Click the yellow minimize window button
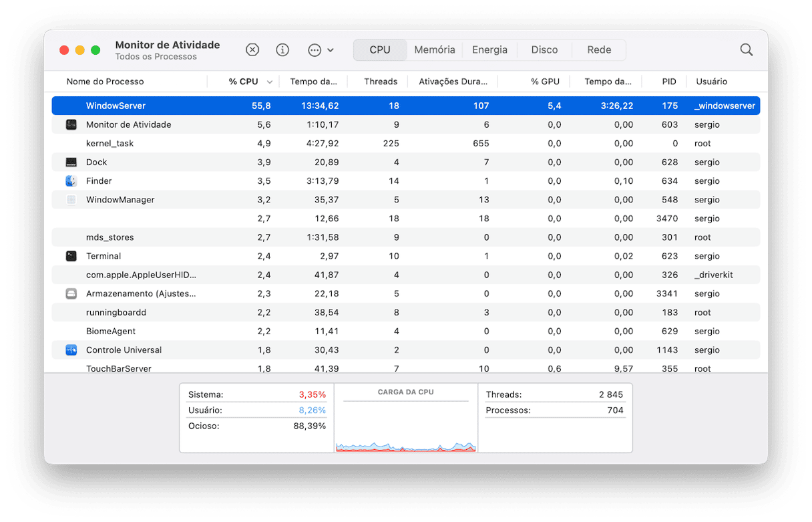The height and width of the screenshot is (522, 812). pyautogui.click(x=80, y=50)
